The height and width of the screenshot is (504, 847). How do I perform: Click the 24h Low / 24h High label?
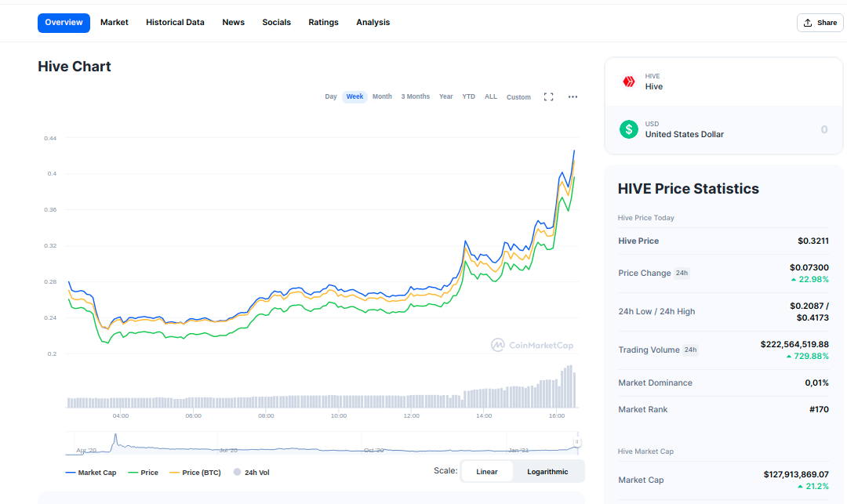point(656,312)
